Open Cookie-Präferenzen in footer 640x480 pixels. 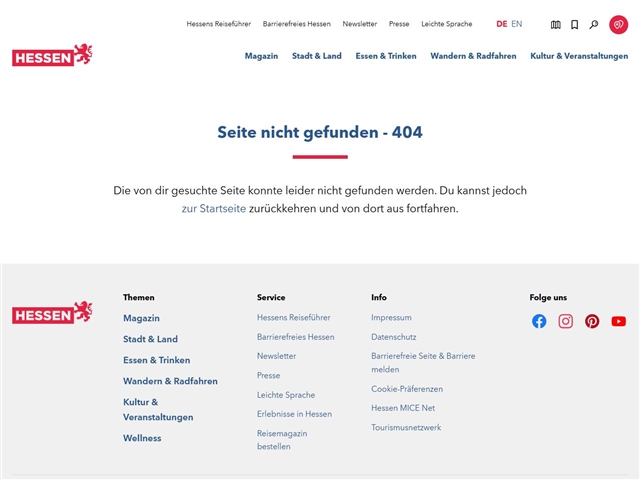(x=406, y=389)
